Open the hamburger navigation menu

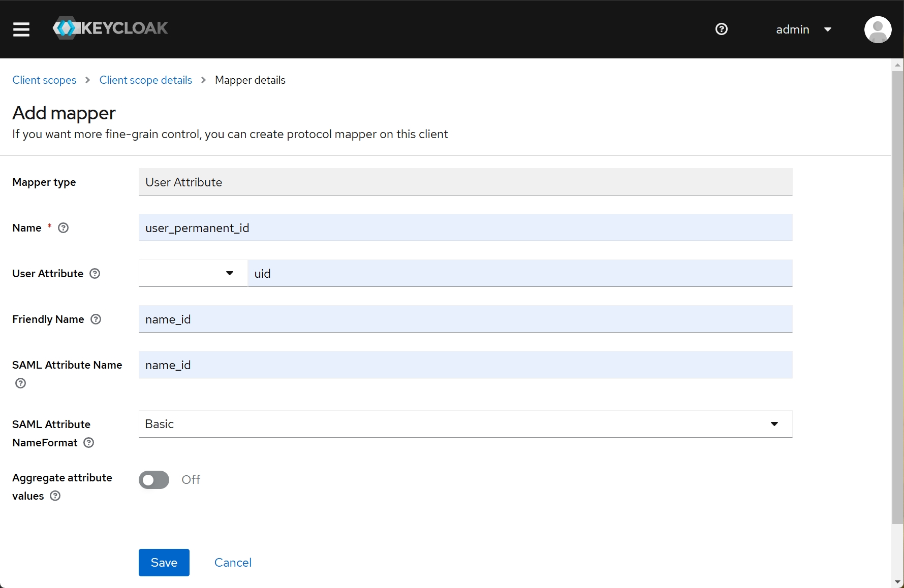[21, 29]
